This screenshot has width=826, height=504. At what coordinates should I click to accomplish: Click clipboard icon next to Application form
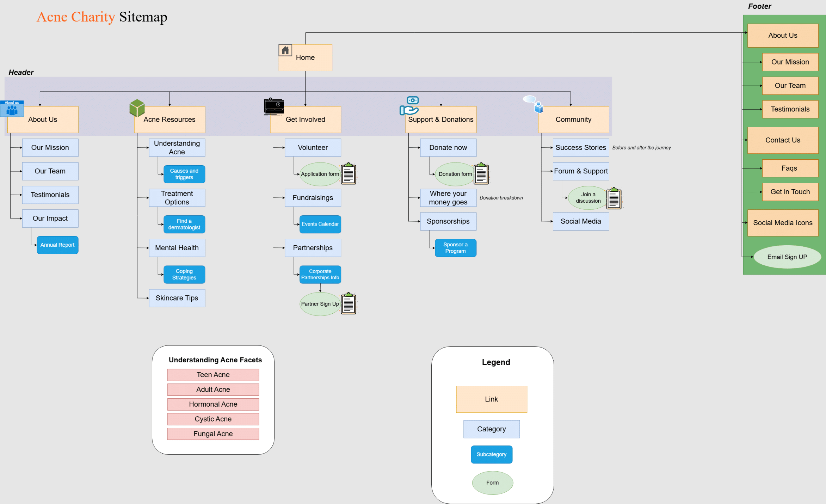[x=349, y=173]
